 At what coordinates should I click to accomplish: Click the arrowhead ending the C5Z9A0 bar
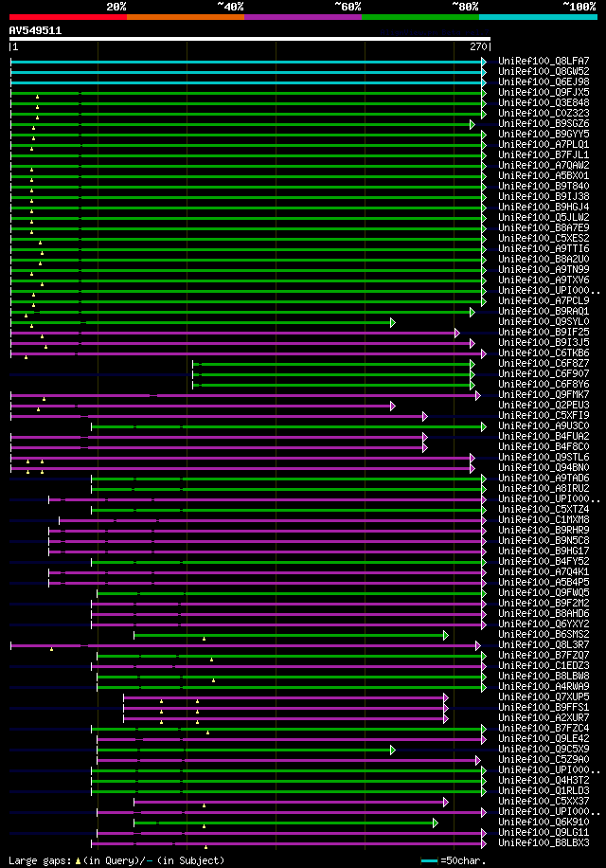(478, 761)
